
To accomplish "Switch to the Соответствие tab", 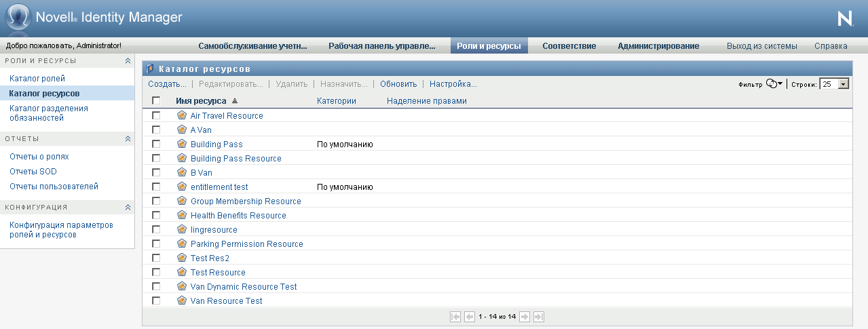I will 569,46.
